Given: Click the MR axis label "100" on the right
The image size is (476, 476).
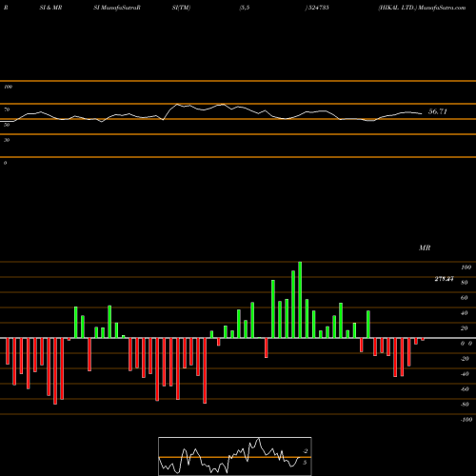Looking at the screenshot, I should point(466,268).
